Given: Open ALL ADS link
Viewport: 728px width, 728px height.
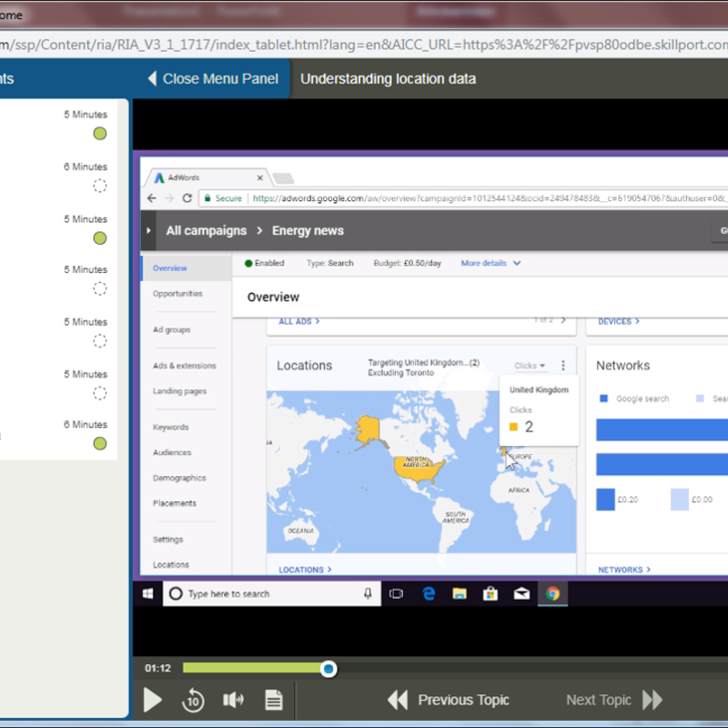Looking at the screenshot, I should click(299, 321).
